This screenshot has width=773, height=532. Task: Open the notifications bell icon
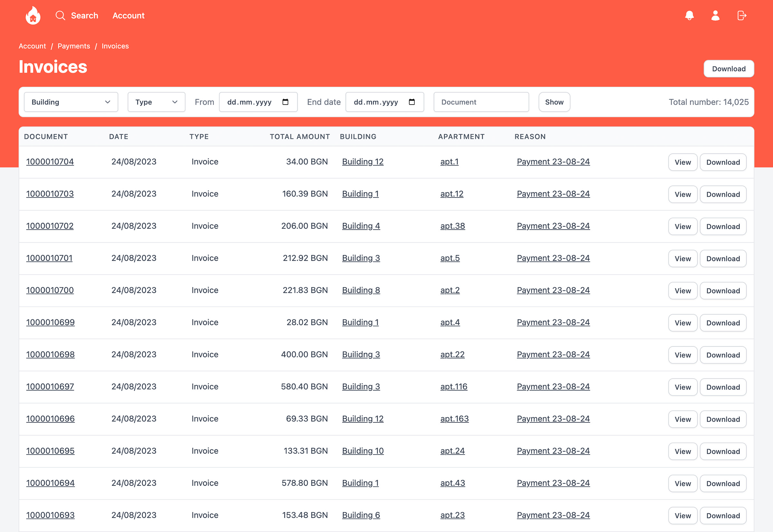point(689,15)
